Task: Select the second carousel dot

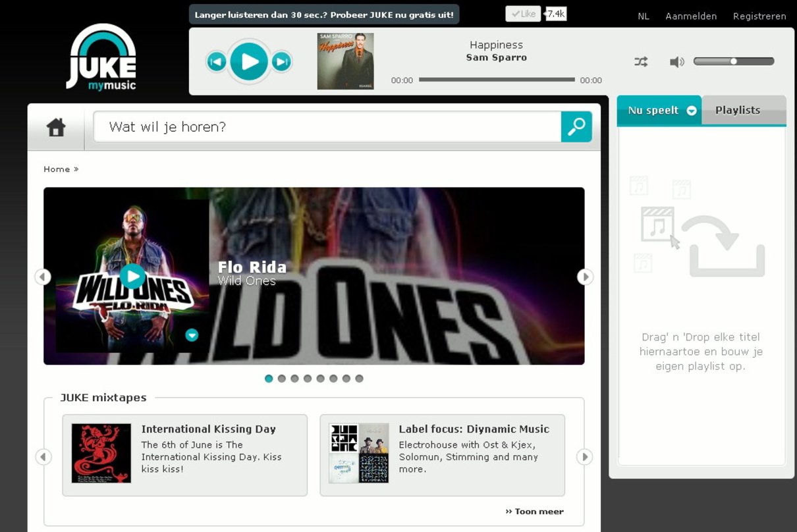Action: 282,379
